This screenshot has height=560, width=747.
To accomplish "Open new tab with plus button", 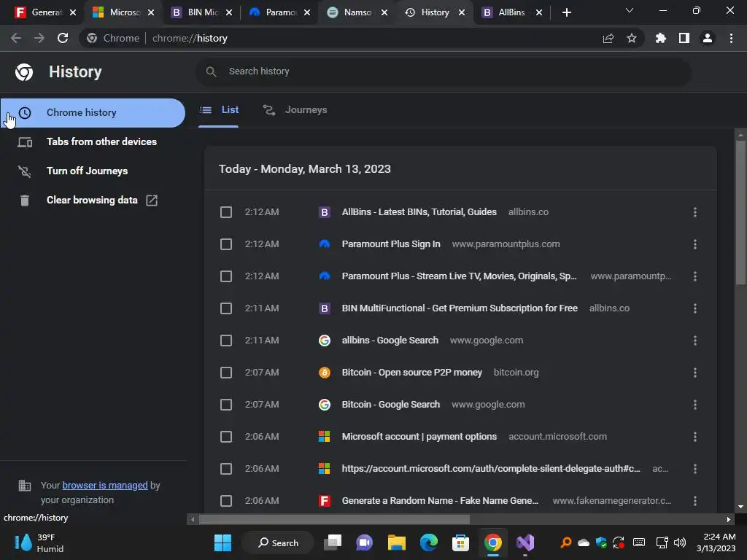I will click(x=566, y=12).
